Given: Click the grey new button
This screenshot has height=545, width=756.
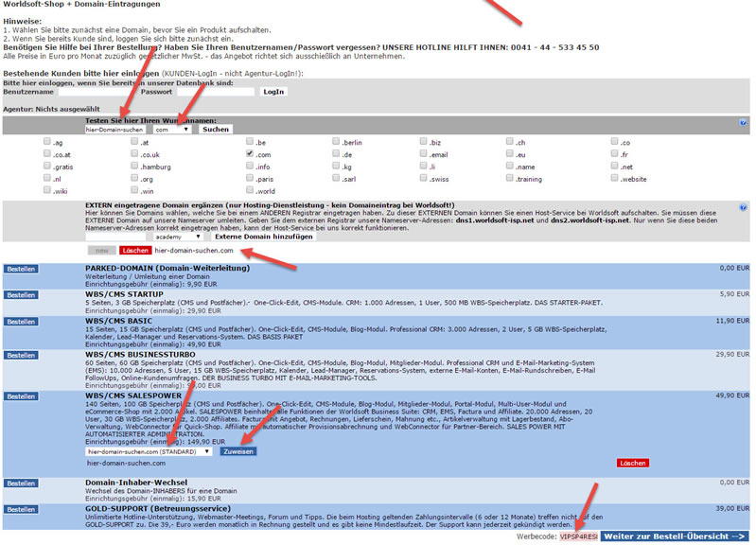Looking at the screenshot, I should point(102,251).
